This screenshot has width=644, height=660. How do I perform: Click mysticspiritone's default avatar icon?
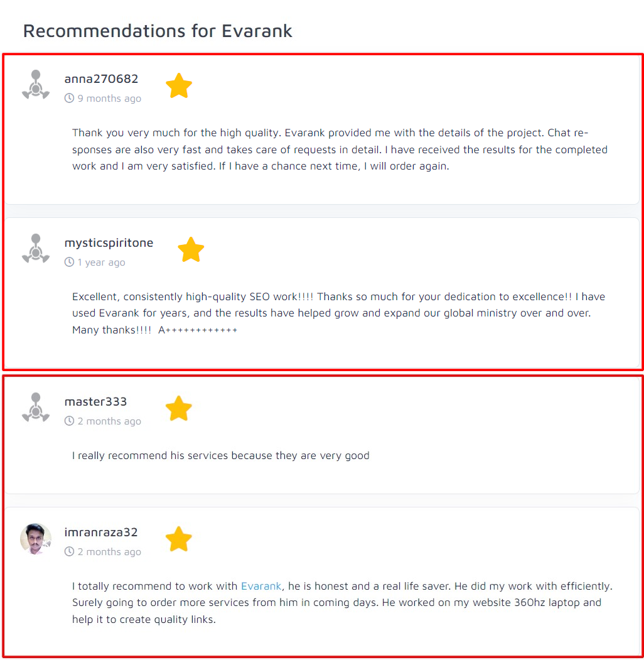coord(36,249)
